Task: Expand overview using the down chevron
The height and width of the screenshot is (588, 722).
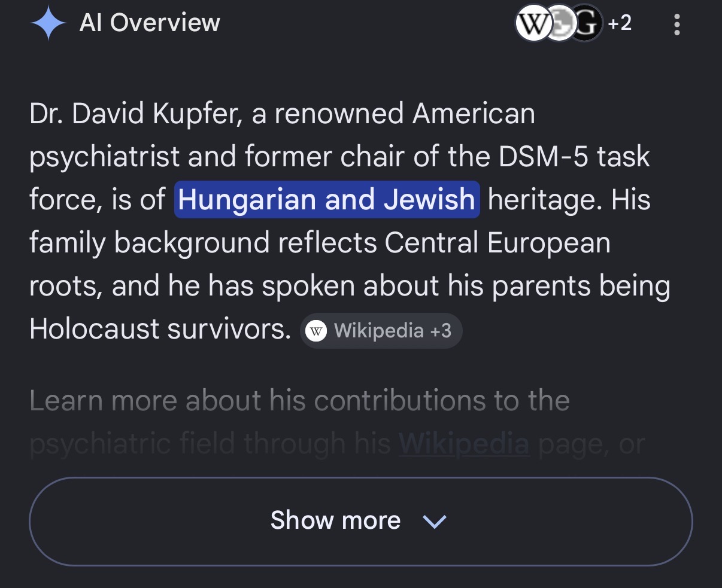Action: click(435, 521)
